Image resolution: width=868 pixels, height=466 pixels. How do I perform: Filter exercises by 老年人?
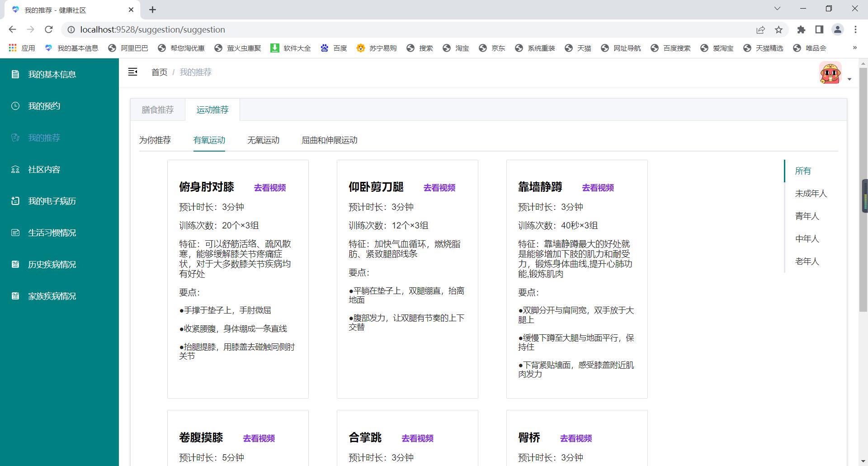[x=807, y=262]
